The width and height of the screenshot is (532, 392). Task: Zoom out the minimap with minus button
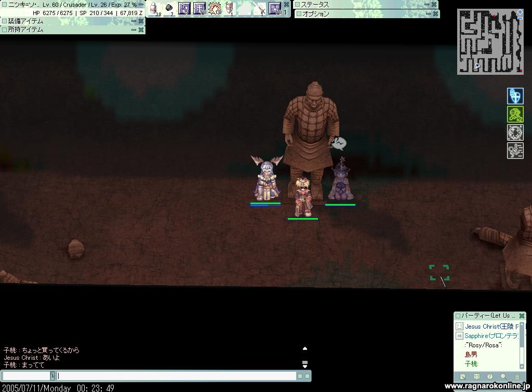[520, 18]
